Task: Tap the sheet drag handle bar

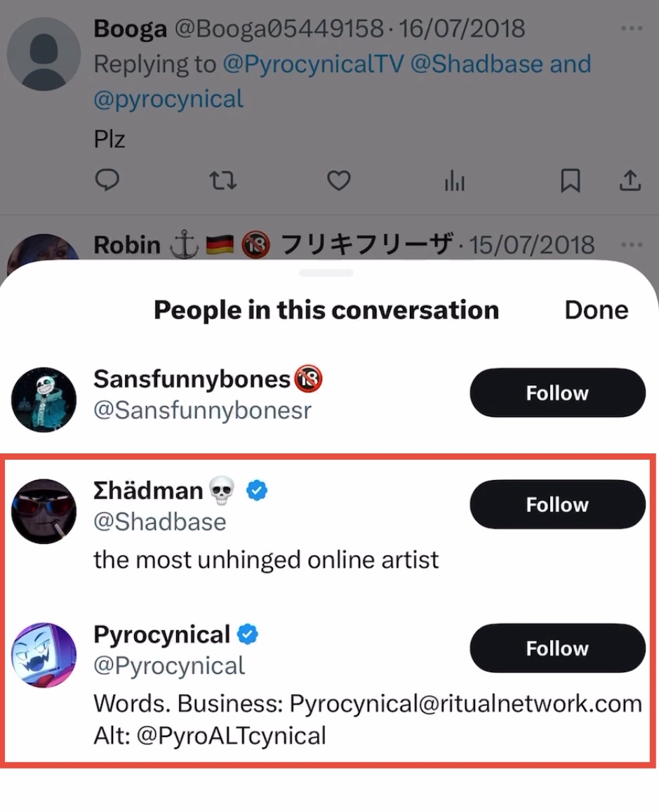Action: point(326,273)
